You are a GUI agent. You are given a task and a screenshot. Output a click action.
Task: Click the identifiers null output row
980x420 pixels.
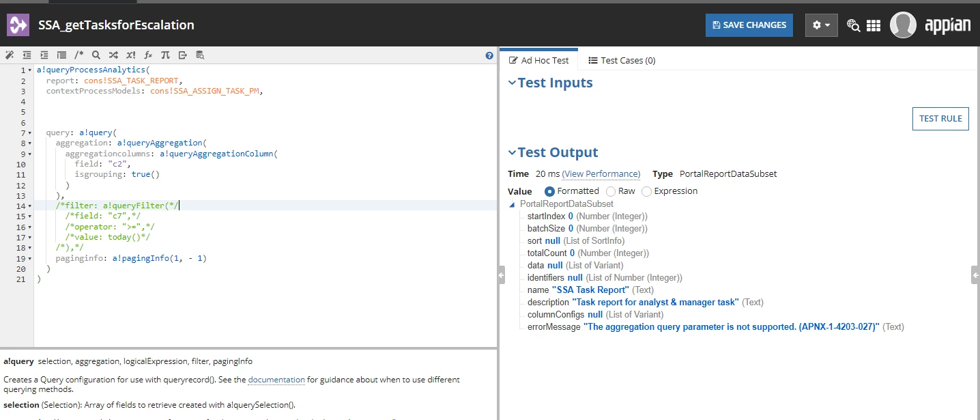point(604,278)
